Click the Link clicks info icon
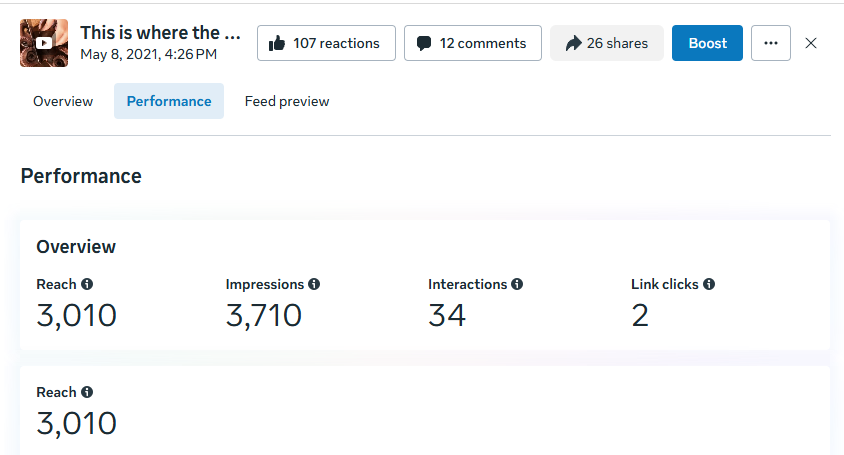 [x=709, y=284]
